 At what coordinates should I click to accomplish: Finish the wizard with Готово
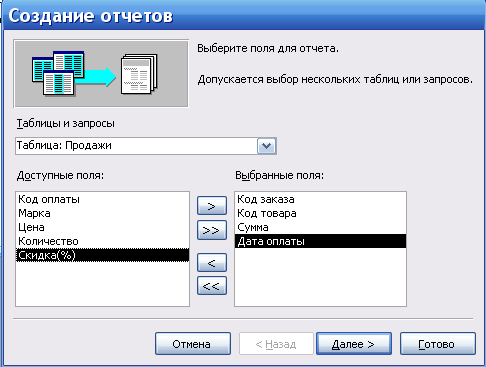click(x=438, y=343)
